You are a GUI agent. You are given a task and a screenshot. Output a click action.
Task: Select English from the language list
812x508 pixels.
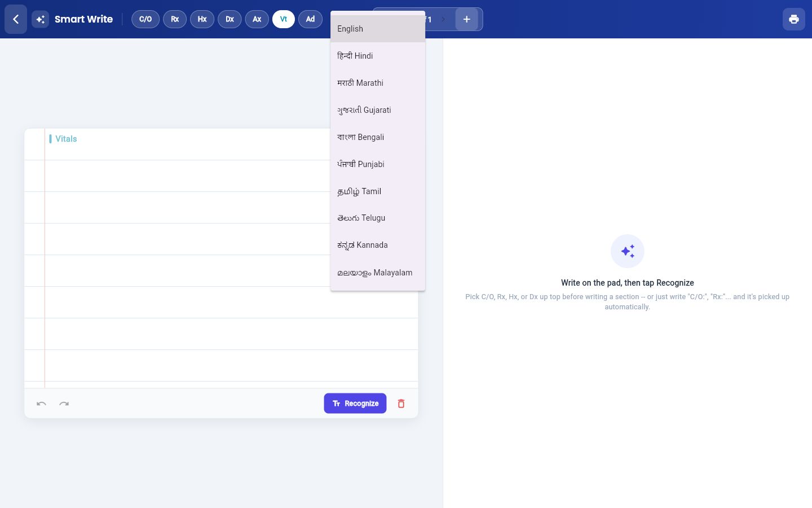pos(378,29)
